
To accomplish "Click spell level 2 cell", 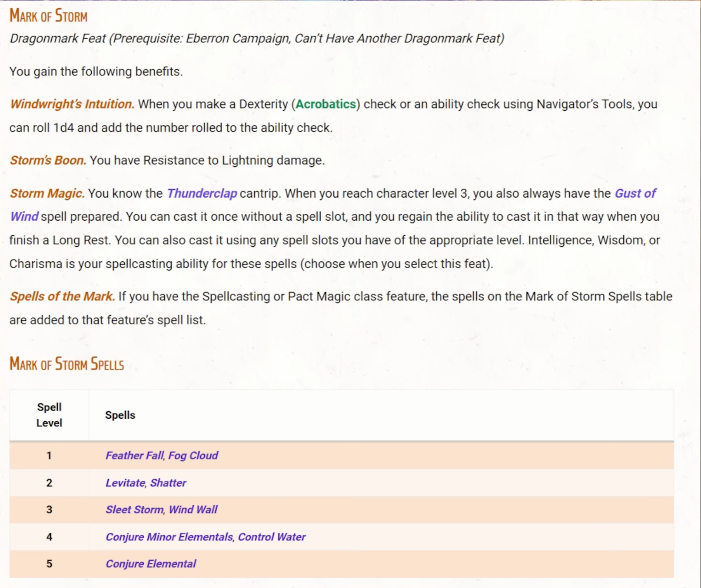I will tap(49, 483).
